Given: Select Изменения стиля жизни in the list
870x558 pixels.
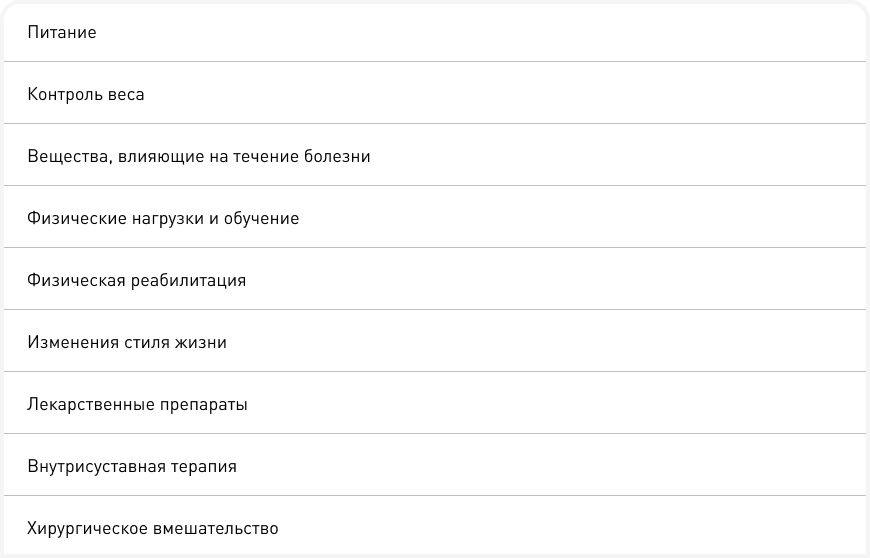Looking at the screenshot, I should pos(127,343).
